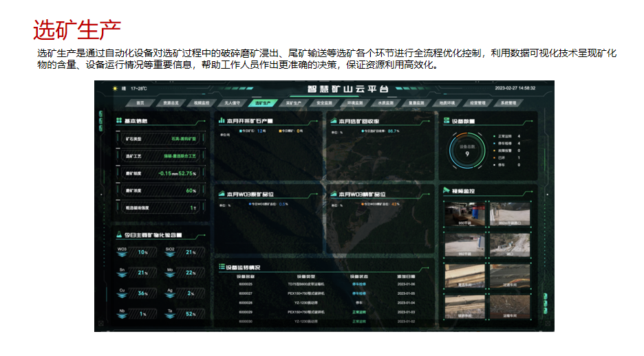Image resolution: width=644 pixels, height=356 pixels.
Task: Open the 视频监控 navigation tab
Action: [x=201, y=103]
